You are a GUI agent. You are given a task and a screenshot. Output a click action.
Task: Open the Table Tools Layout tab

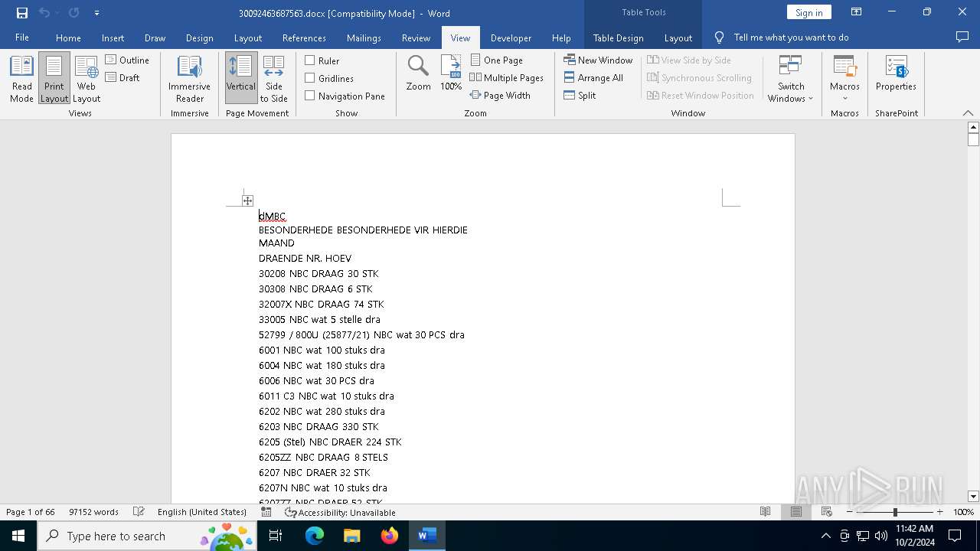click(678, 37)
